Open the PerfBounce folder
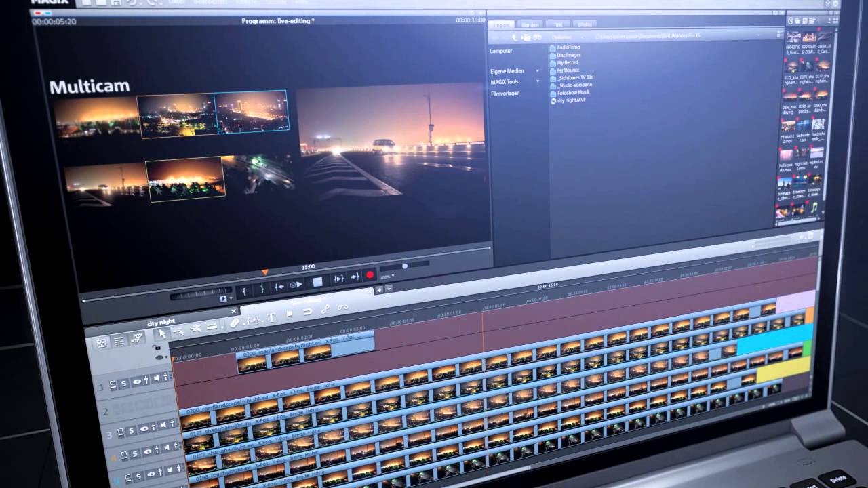The width and height of the screenshot is (868, 488). (x=564, y=70)
